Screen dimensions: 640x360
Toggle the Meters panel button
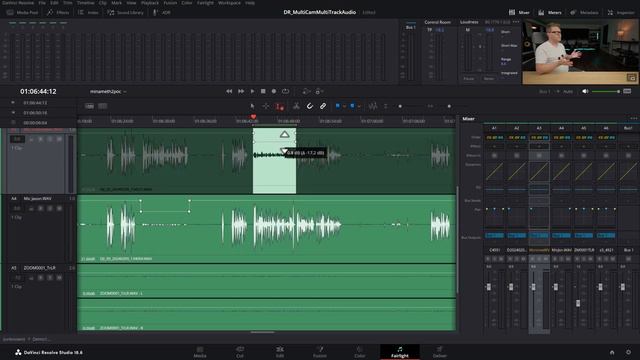[550, 13]
